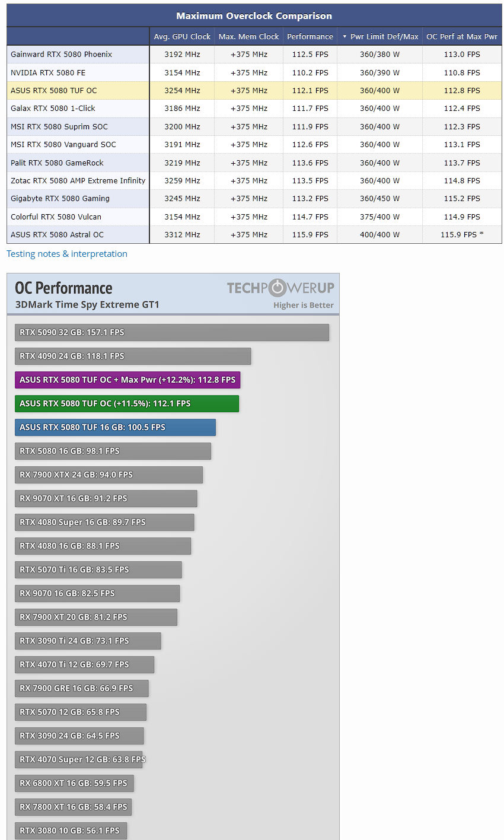This screenshot has height=840, width=504.
Task: Click the RTX 5090 32 GB bar
Action: pos(172,332)
